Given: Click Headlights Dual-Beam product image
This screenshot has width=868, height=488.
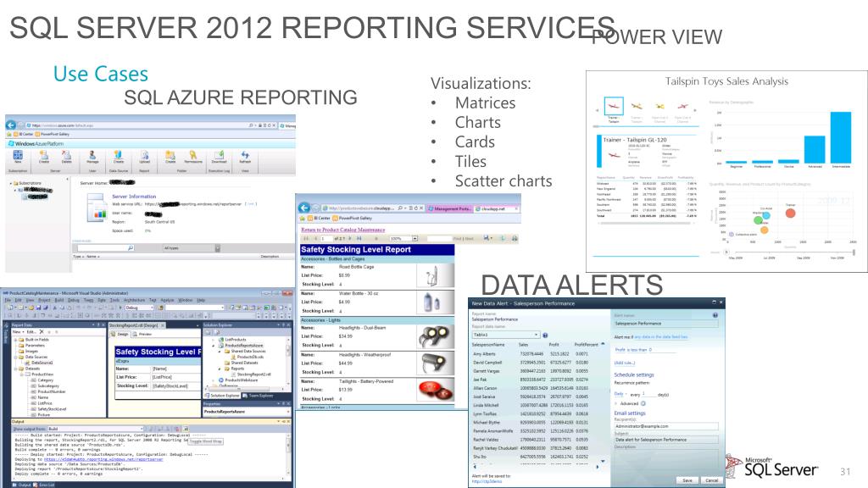Looking at the screenshot, I should [x=435, y=335].
